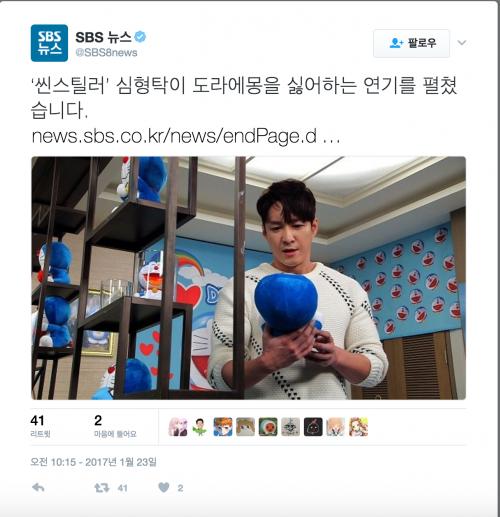
Task: Like the tweet with heart icon
Action: 164,488
